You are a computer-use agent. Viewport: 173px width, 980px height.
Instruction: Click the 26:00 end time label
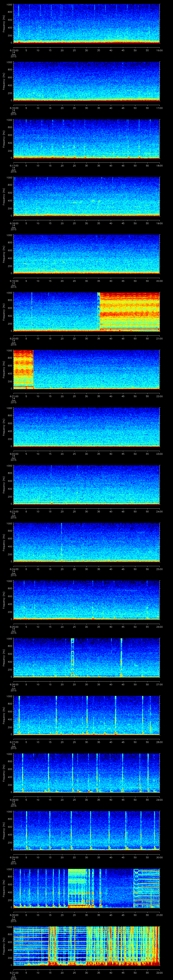click(x=160, y=627)
